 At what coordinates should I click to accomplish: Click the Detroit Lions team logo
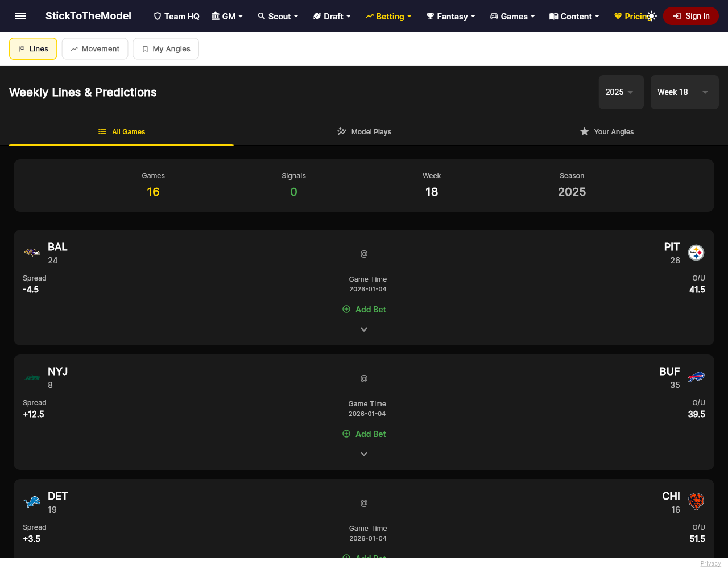(x=32, y=501)
